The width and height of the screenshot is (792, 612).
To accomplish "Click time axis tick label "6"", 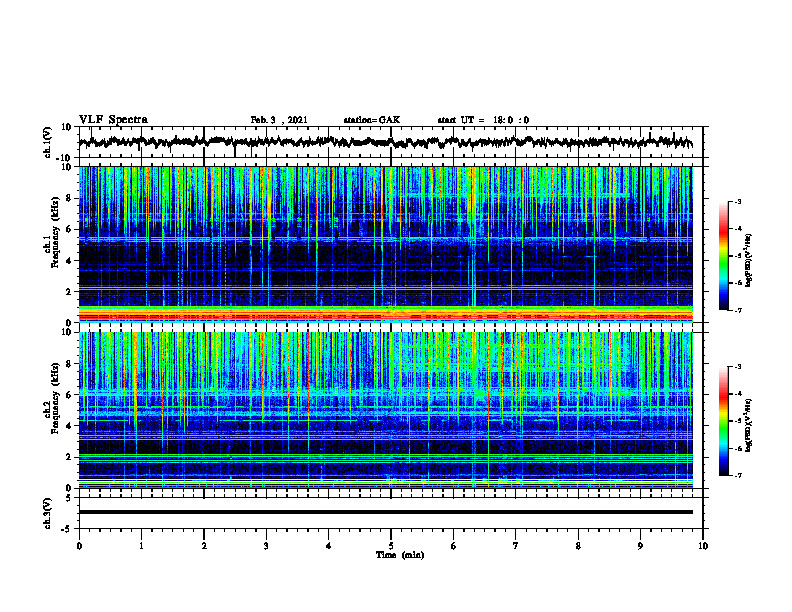I will pyautogui.click(x=454, y=546).
